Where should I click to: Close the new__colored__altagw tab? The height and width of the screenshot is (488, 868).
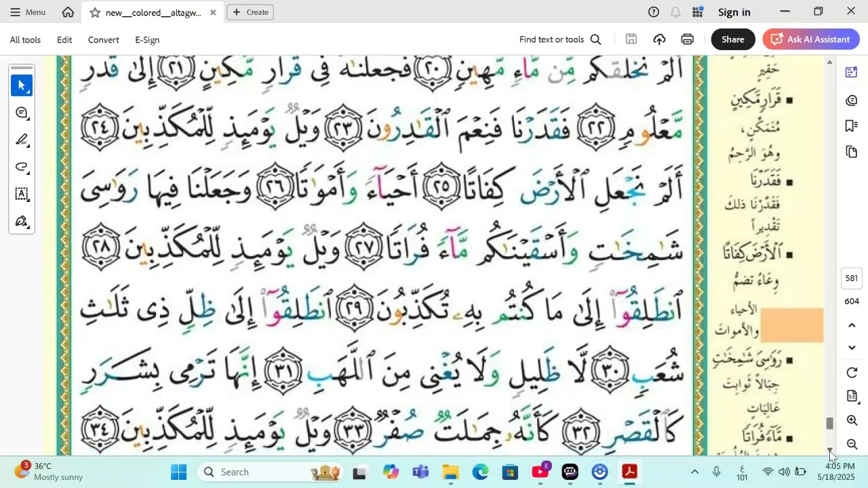tap(213, 12)
